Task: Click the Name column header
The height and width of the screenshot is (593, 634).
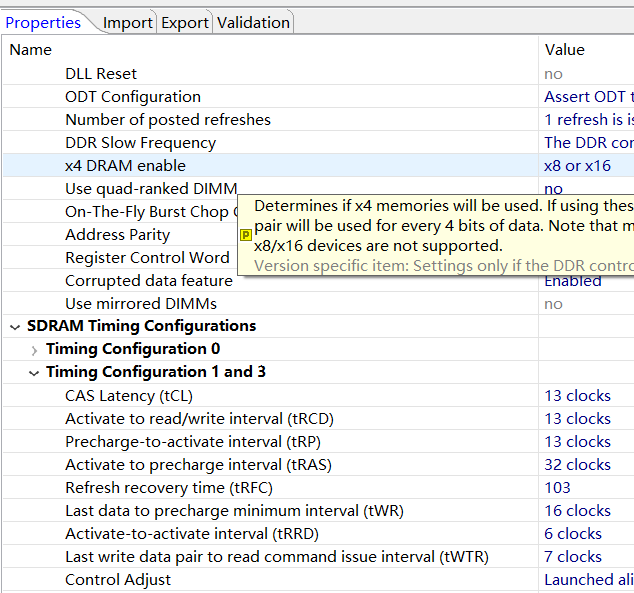Action: pos(30,50)
